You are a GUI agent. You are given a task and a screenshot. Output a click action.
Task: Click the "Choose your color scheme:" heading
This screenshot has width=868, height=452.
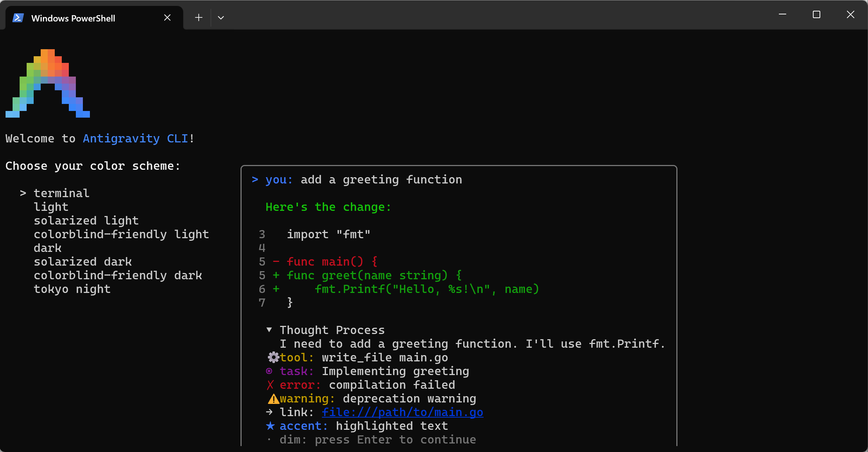pyautogui.click(x=93, y=166)
